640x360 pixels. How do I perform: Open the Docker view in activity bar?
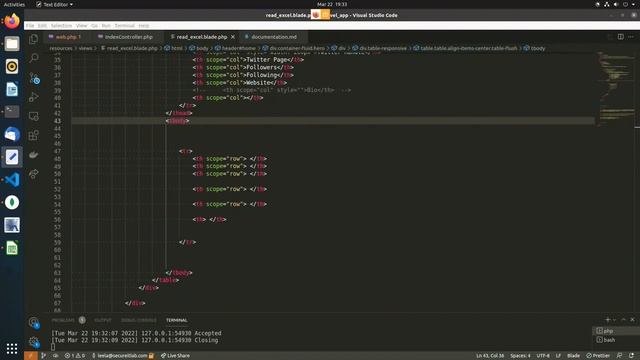tap(33, 155)
